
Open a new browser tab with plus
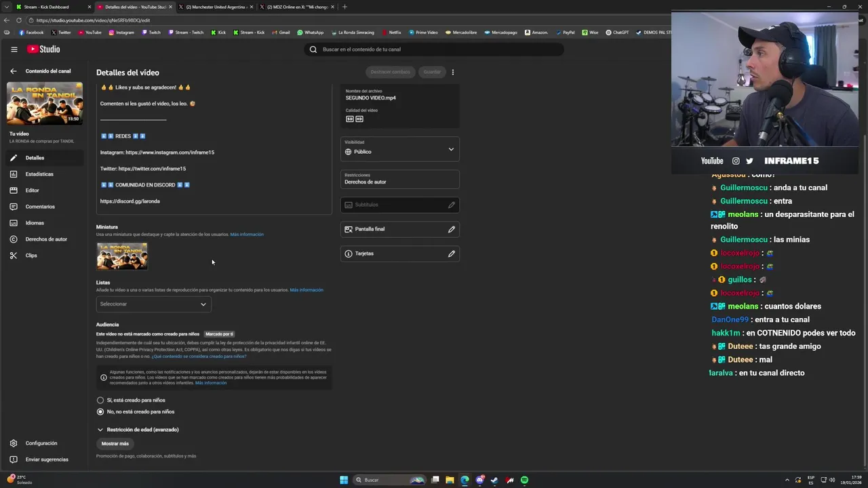[344, 7]
